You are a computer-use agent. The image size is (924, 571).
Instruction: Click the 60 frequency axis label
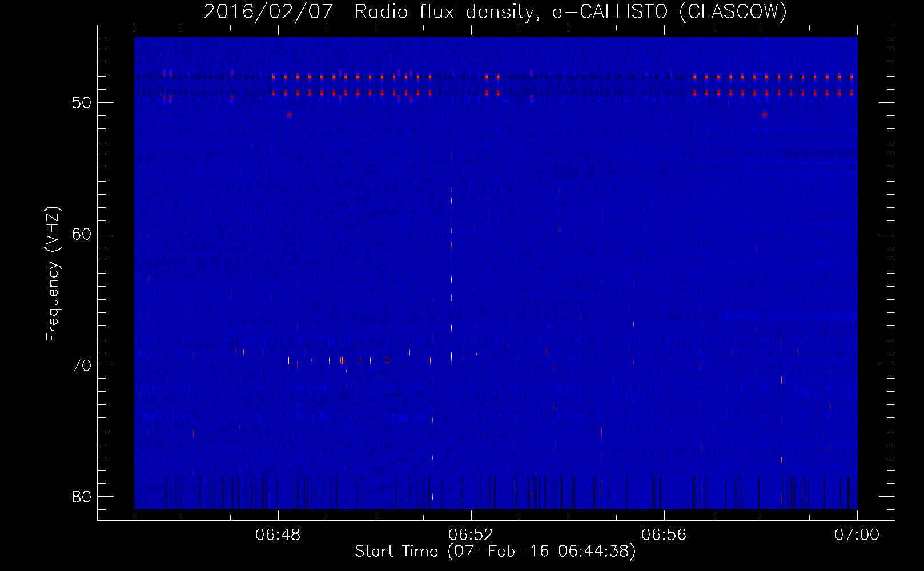pos(82,234)
